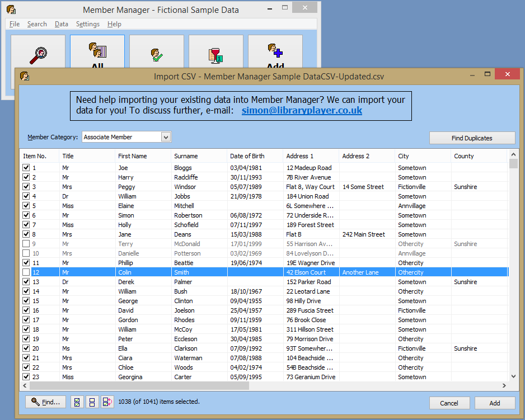Click the Deselect All checkboxes icon
The width and height of the screenshot is (525, 420).
coord(92,402)
